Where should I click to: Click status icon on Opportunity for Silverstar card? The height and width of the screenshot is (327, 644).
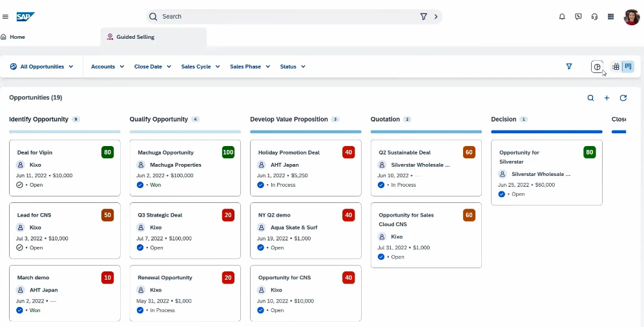[501, 195]
